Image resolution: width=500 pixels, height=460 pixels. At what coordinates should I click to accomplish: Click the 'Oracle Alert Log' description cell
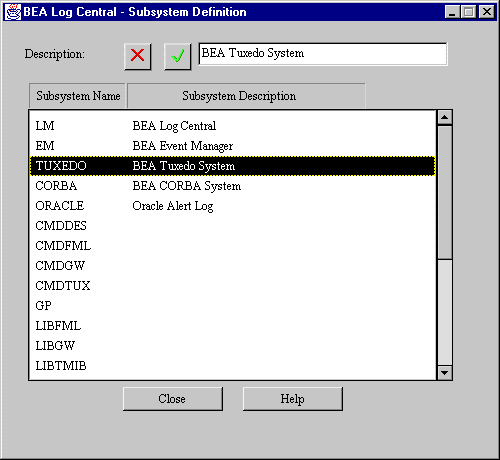tap(173, 206)
